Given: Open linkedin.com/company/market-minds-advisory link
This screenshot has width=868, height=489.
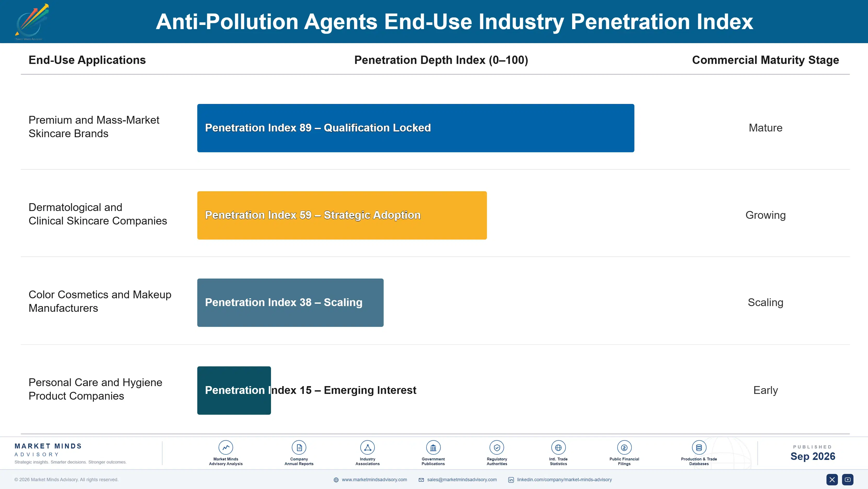Looking at the screenshot, I should pyautogui.click(x=564, y=480).
